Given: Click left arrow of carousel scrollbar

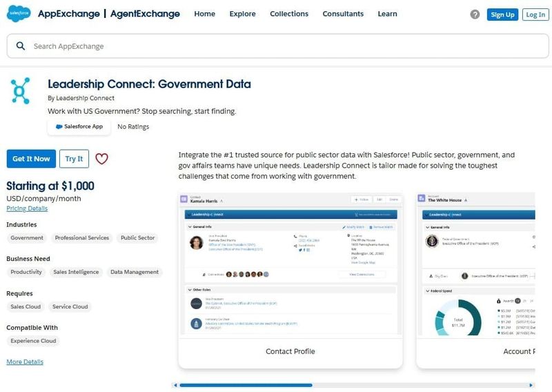Looking at the screenshot, I should click(x=175, y=385).
